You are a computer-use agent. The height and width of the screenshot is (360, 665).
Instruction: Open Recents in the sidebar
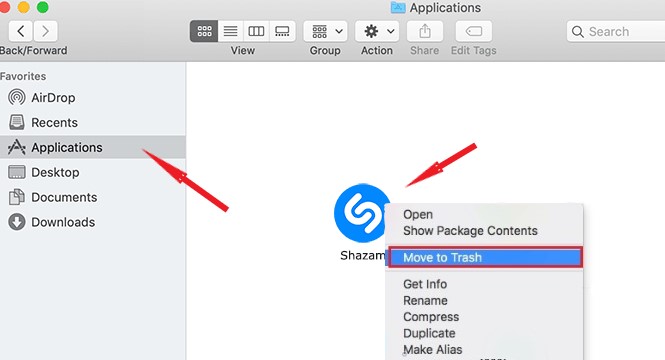point(92,123)
